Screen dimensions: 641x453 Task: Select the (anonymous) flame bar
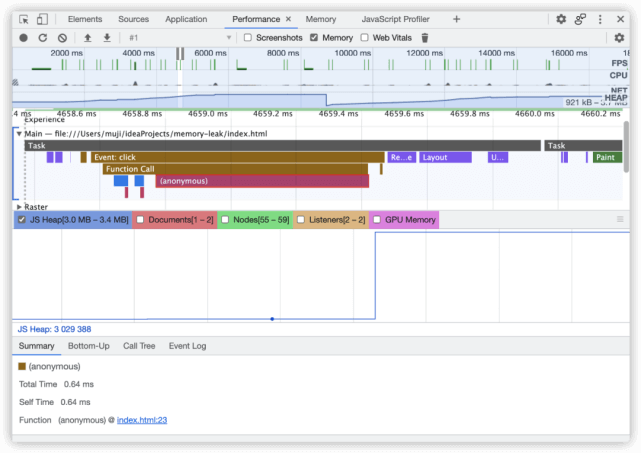click(262, 181)
